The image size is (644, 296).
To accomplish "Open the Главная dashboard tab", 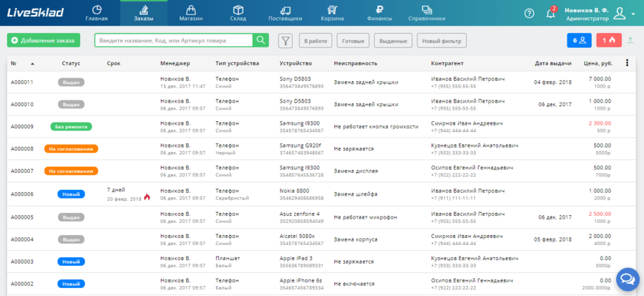I will pyautogui.click(x=97, y=13).
